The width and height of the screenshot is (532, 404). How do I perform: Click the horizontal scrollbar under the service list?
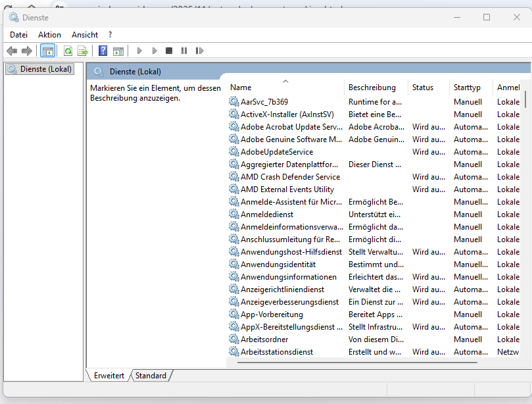357,363
